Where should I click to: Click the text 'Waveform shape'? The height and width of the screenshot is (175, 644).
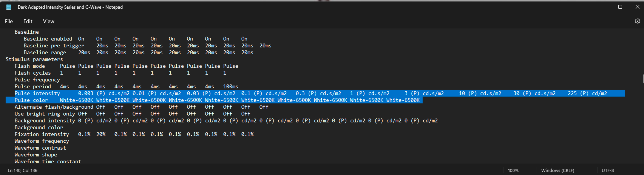[36, 155]
